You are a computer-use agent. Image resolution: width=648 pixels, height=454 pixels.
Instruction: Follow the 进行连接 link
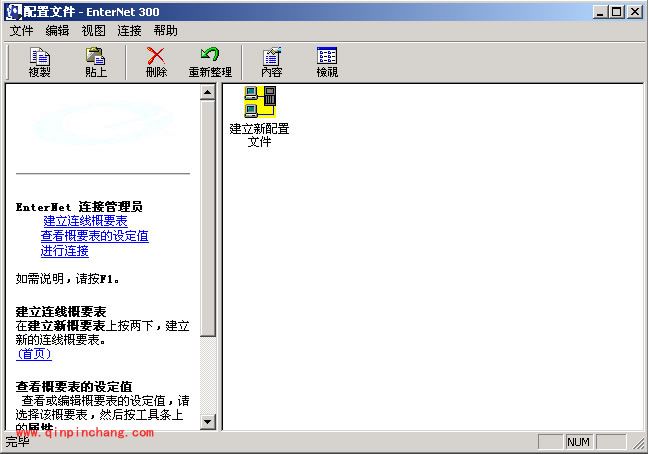click(64, 251)
